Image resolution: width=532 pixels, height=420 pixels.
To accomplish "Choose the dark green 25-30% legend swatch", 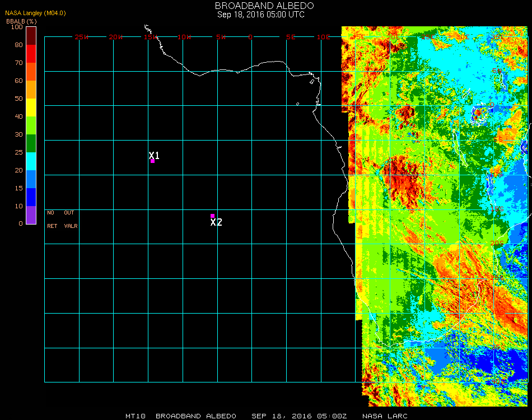I will pos(31,143).
